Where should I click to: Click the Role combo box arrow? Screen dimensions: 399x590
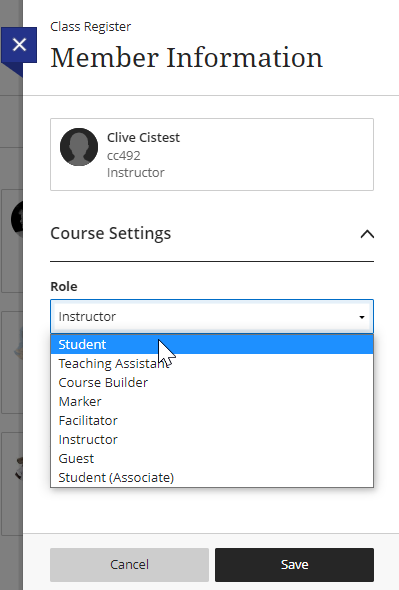coord(362,317)
